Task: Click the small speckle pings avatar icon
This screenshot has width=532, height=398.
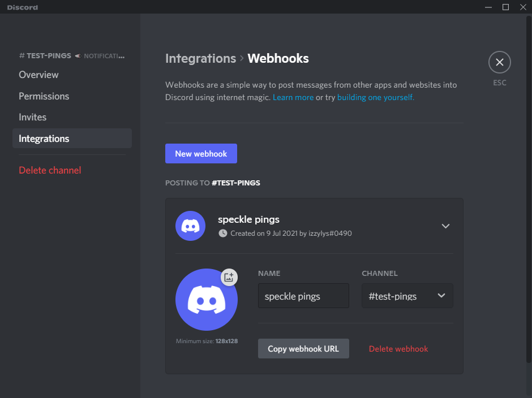Action: click(x=190, y=226)
